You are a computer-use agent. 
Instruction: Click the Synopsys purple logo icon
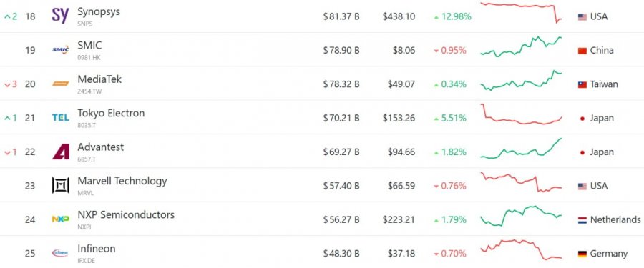(x=60, y=16)
